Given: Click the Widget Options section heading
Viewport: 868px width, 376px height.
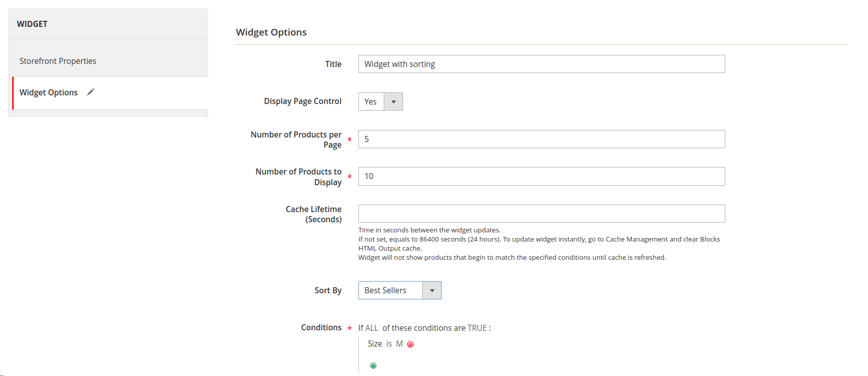Looking at the screenshot, I should click(x=271, y=32).
